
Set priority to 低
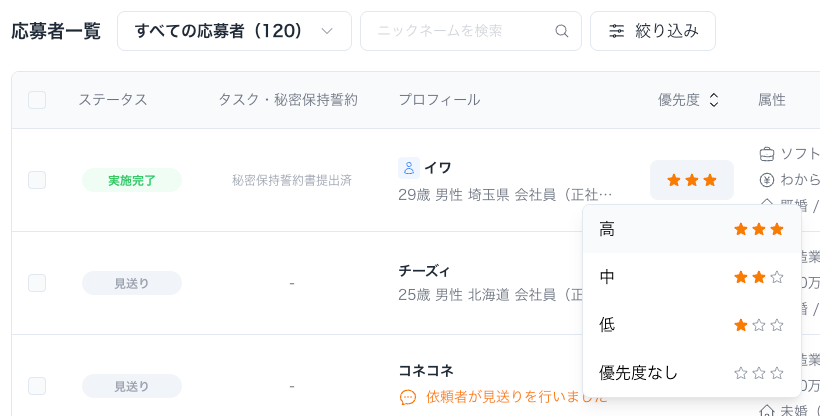691,325
